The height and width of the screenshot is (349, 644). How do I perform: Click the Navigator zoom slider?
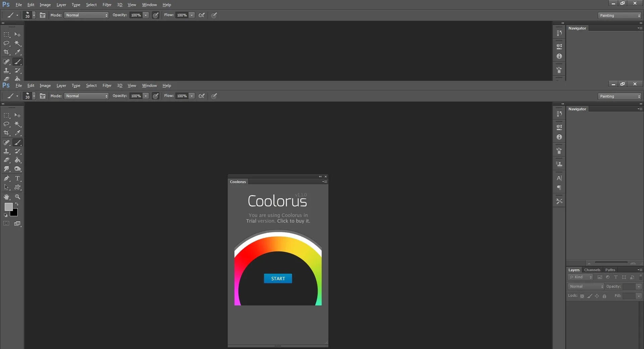click(611, 263)
